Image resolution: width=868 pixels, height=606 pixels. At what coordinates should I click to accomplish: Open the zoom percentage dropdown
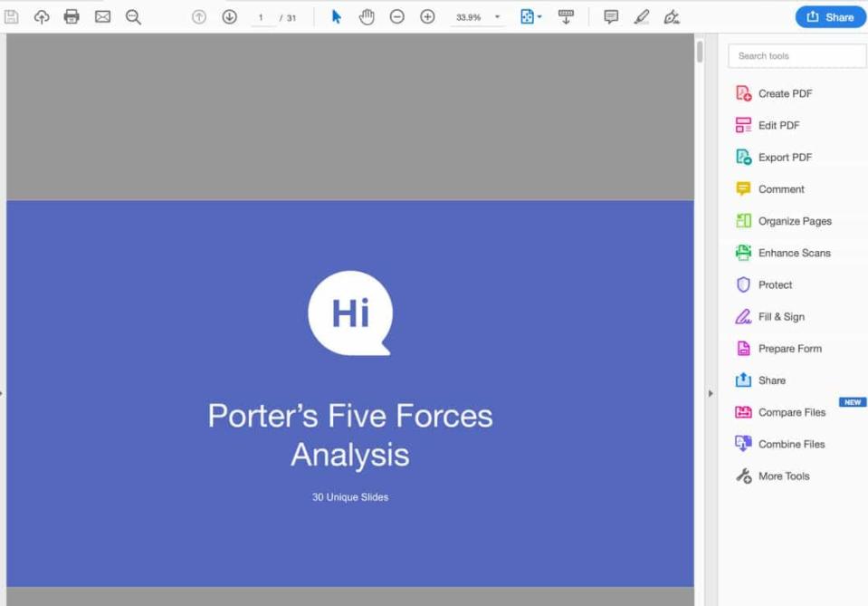tap(496, 16)
